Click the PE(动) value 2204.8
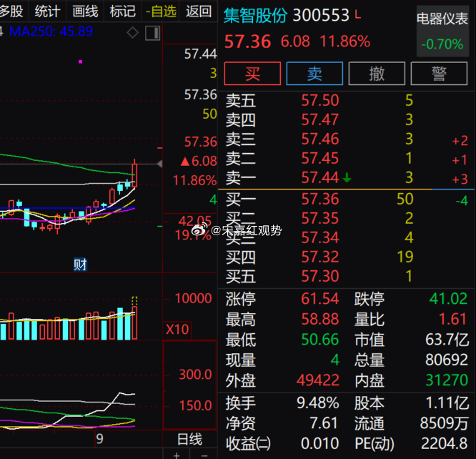Viewport: 476px width, 459px height. 445,443
